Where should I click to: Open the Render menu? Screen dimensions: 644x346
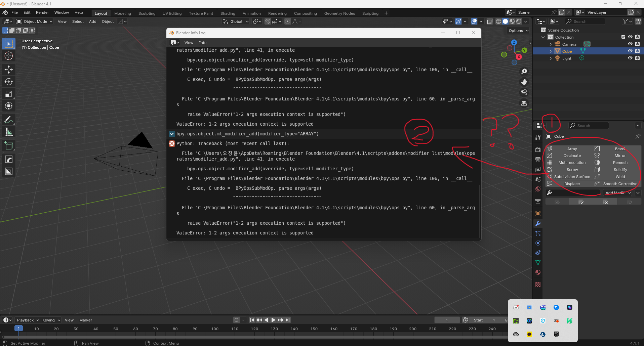click(x=42, y=12)
